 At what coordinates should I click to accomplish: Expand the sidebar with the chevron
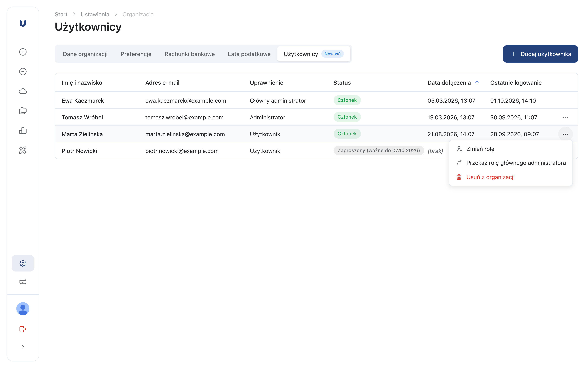coord(23,347)
